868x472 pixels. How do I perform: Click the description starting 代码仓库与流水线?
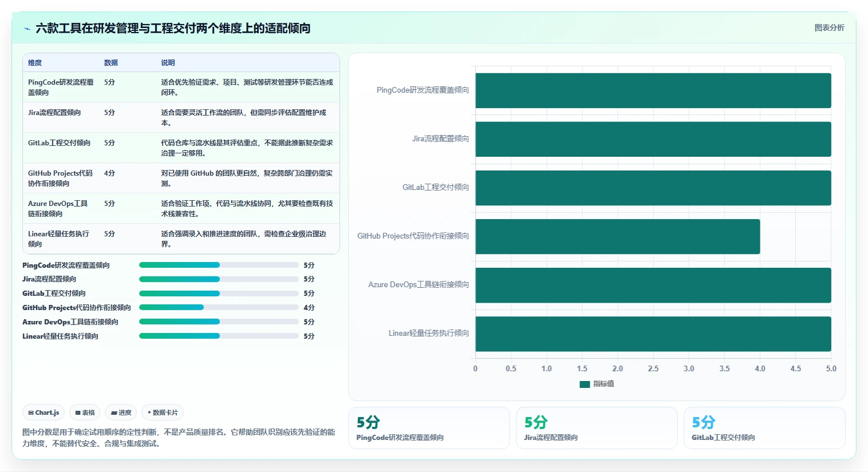(x=247, y=148)
